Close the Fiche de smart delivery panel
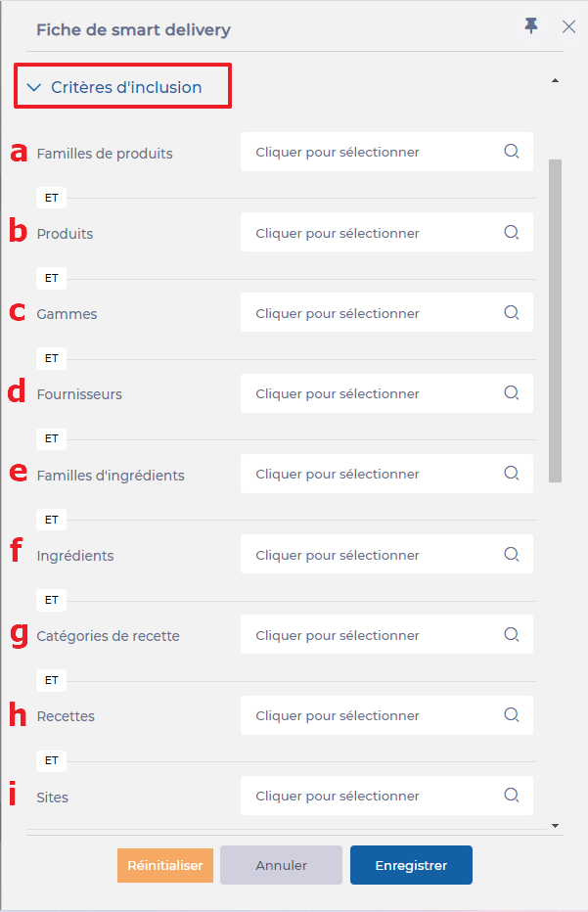This screenshot has width=588, height=912. click(x=568, y=26)
